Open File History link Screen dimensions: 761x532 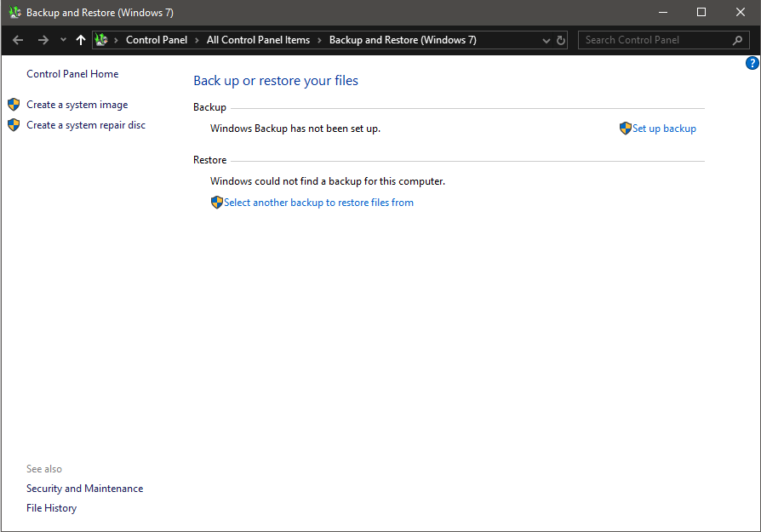tap(51, 508)
